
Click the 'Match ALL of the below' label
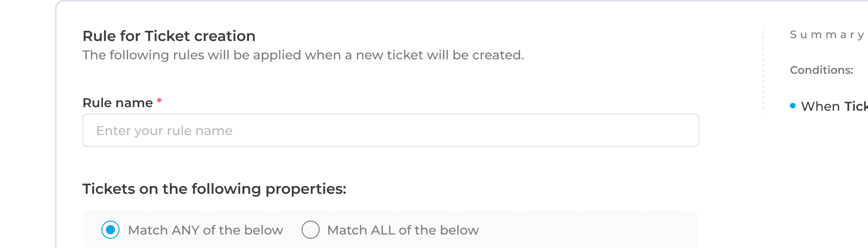point(403,230)
